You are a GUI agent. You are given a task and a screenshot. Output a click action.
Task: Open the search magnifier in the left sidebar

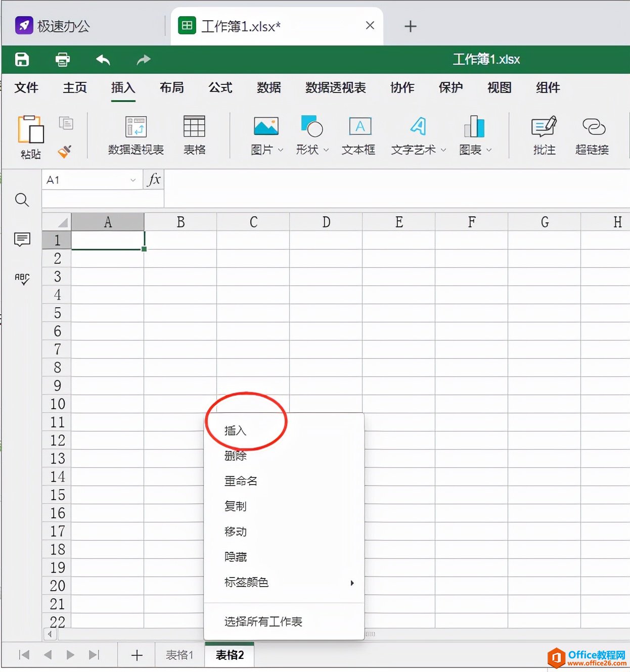click(x=22, y=200)
